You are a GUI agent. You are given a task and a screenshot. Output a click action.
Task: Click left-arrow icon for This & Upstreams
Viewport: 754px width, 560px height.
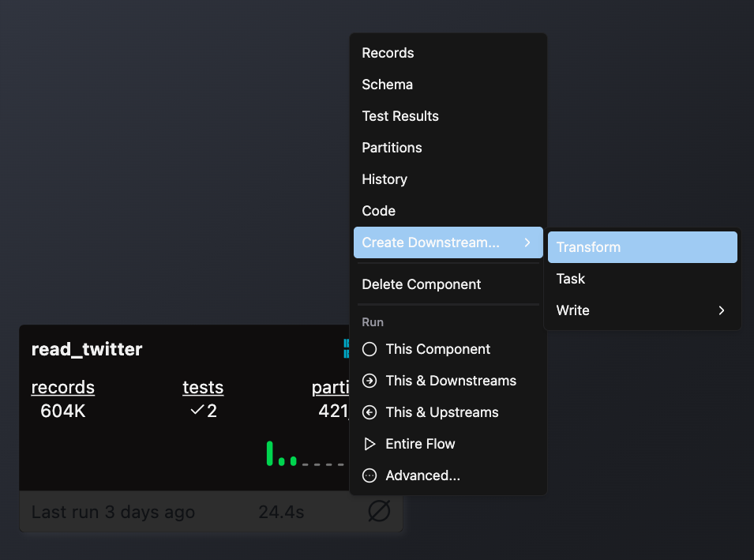pyautogui.click(x=369, y=413)
